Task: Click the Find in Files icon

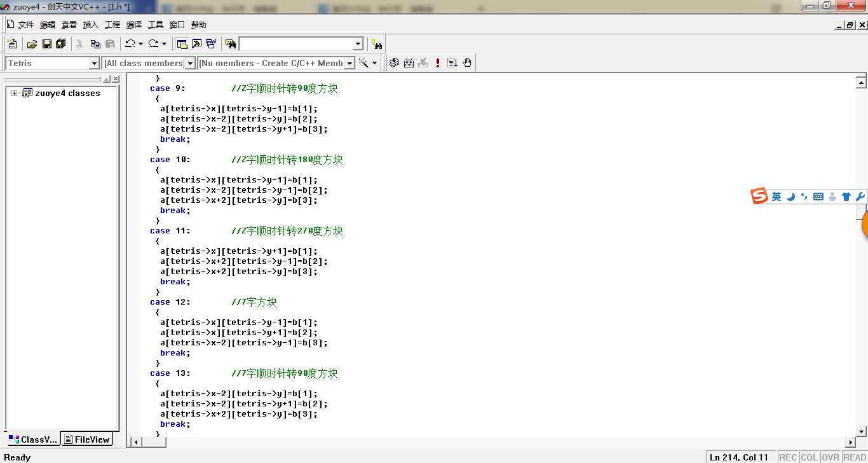Action: 231,44
